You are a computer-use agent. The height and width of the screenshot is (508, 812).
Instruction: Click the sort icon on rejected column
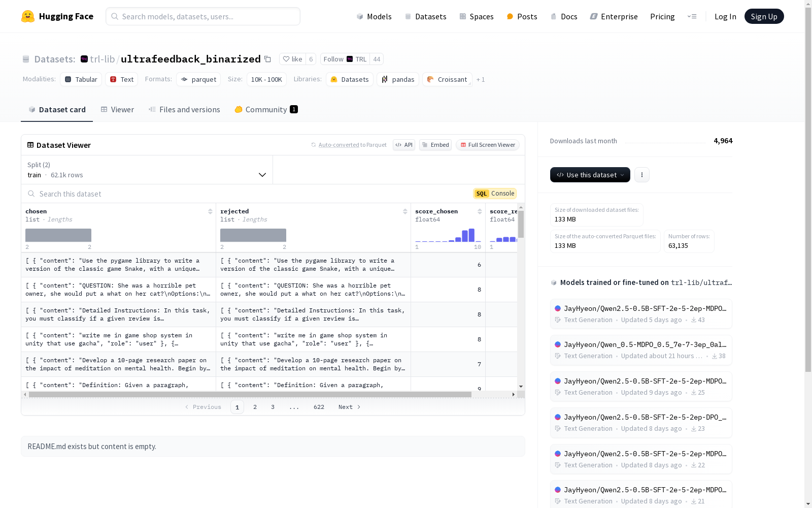pyautogui.click(x=405, y=211)
